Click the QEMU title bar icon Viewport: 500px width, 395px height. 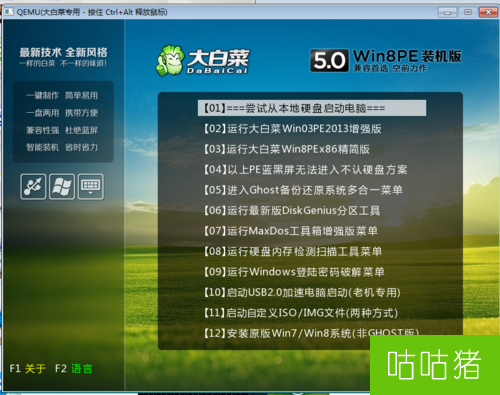pyautogui.click(x=8, y=12)
